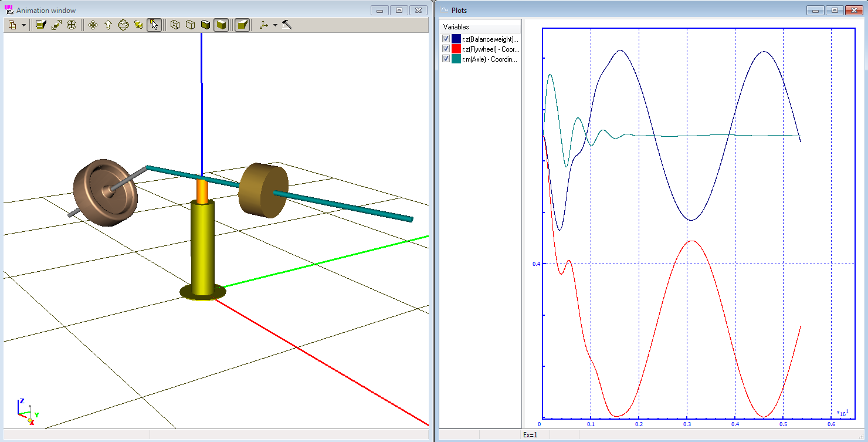
Task: Click the crosshair centering tool
Action: (72, 25)
